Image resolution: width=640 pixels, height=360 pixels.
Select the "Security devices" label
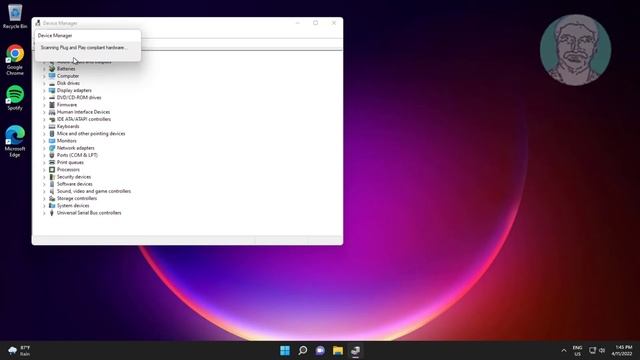point(74,177)
